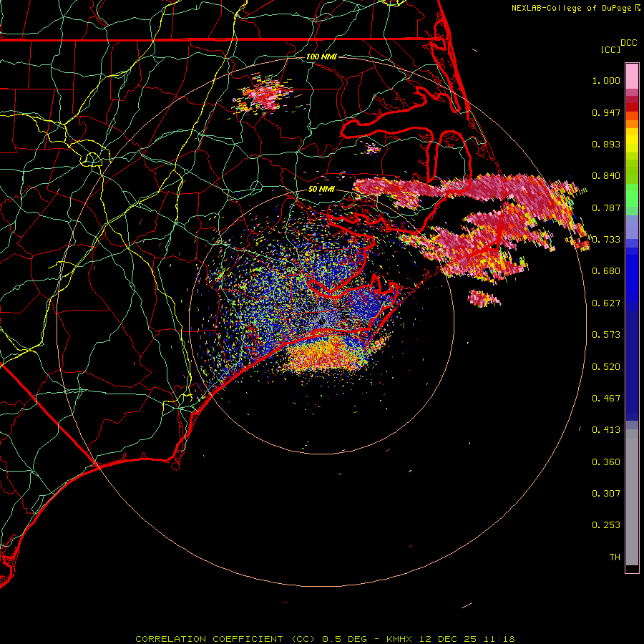This screenshot has width=644, height=644.
Task: Click the 0.947 scale value
Action: tap(606, 112)
